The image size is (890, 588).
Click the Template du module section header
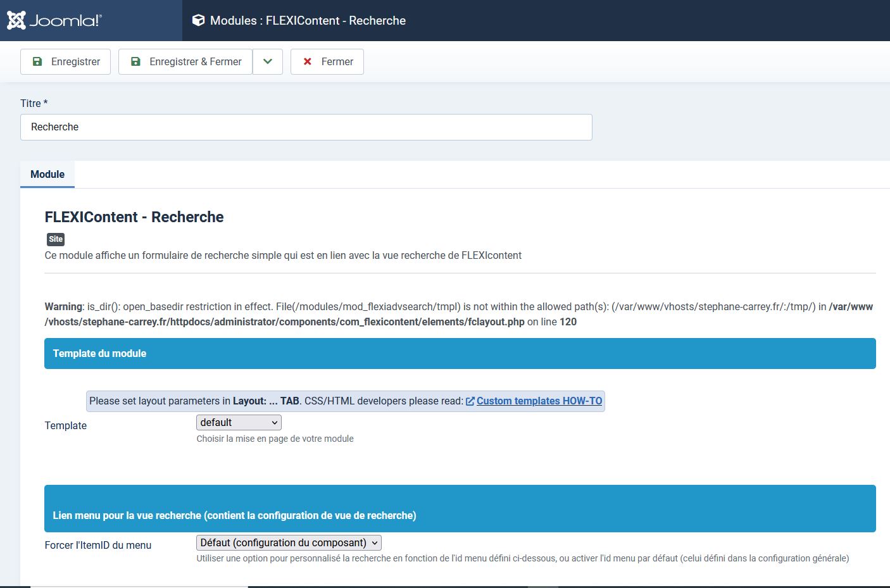[460, 353]
